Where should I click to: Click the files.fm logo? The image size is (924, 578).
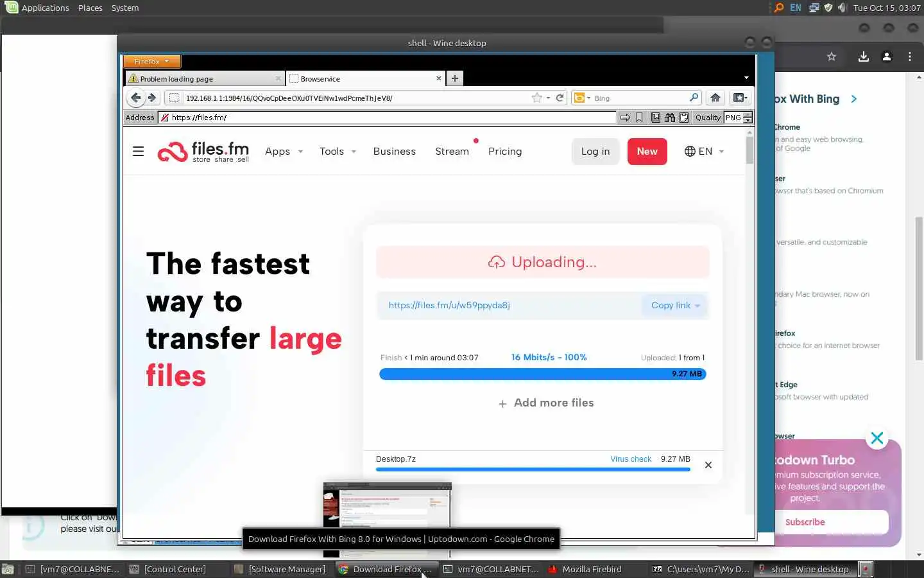point(203,152)
